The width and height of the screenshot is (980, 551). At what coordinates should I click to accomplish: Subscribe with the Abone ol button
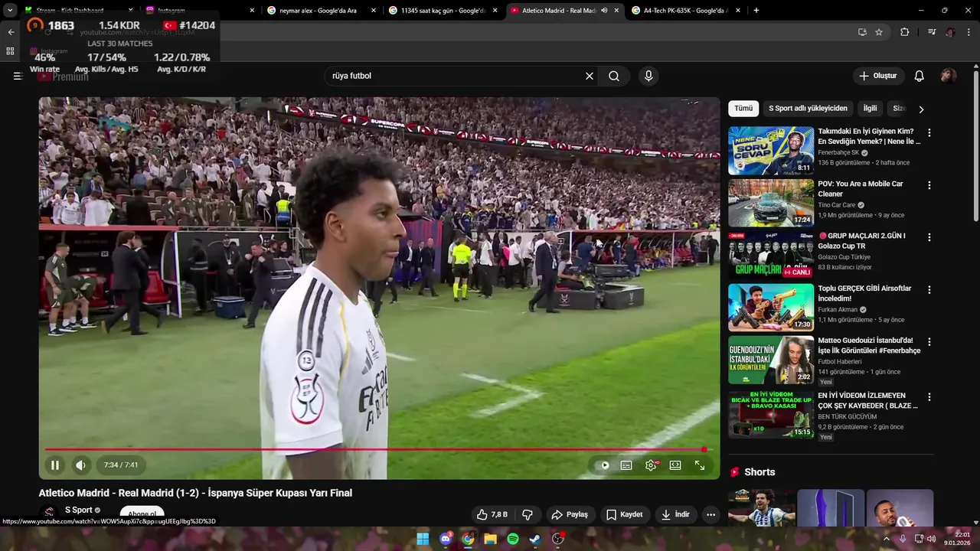point(142,514)
